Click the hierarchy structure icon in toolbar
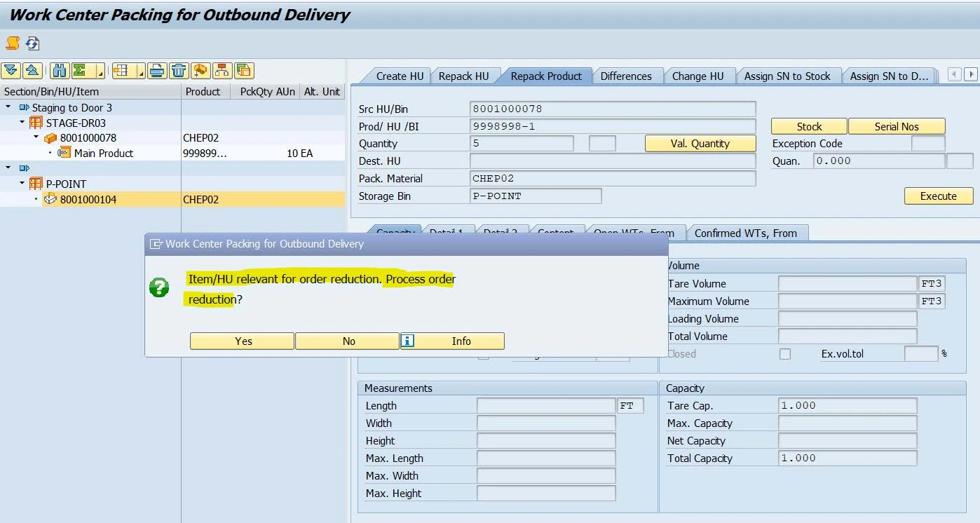This screenshot has height=523, width=980. (x=222, y=71)
